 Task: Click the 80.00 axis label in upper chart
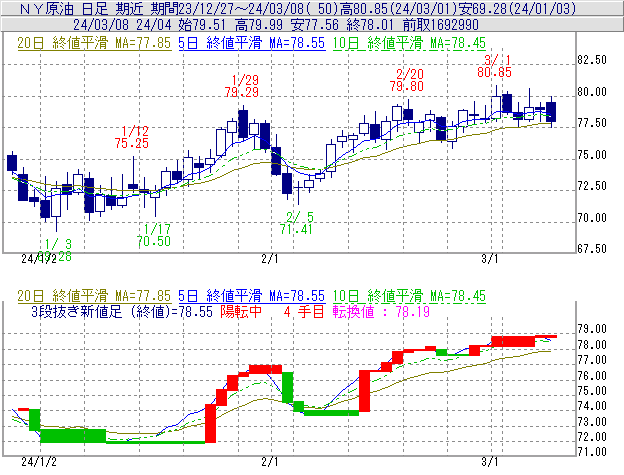pyautogui.click(x=592, y=92)
